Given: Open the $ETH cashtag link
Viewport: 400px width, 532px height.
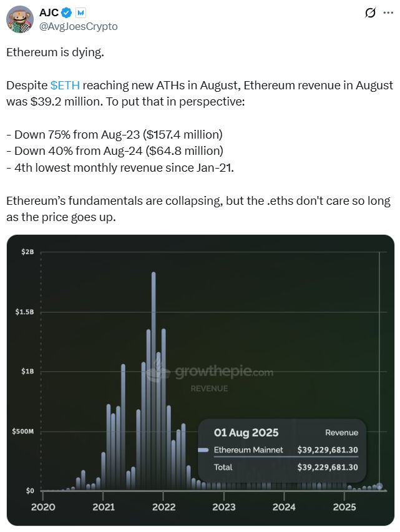Looking at the screenshot, I should pos(65,85).
